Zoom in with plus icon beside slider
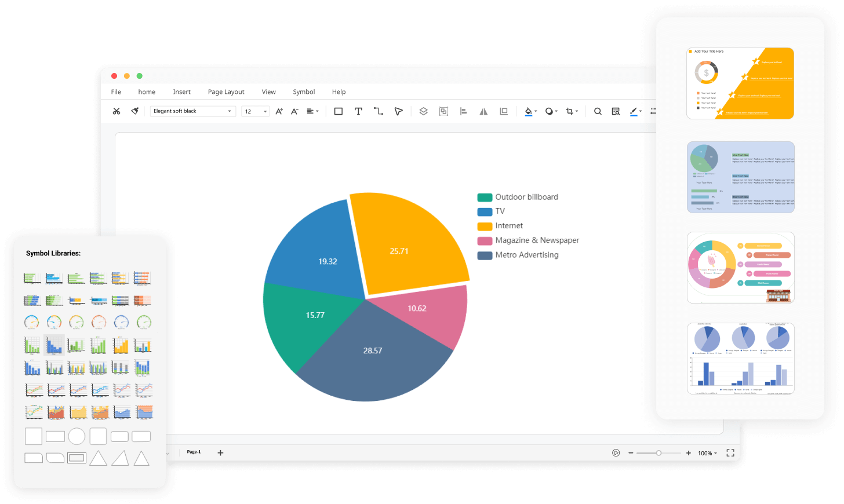Viewport: 844px width, 504px height. [x=689, y=453]
